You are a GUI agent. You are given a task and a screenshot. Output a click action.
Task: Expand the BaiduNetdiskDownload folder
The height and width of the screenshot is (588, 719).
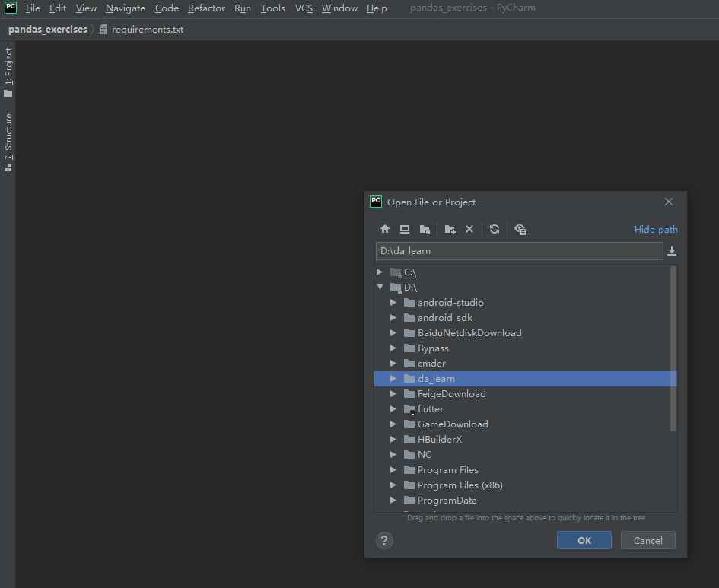point(393,332)
